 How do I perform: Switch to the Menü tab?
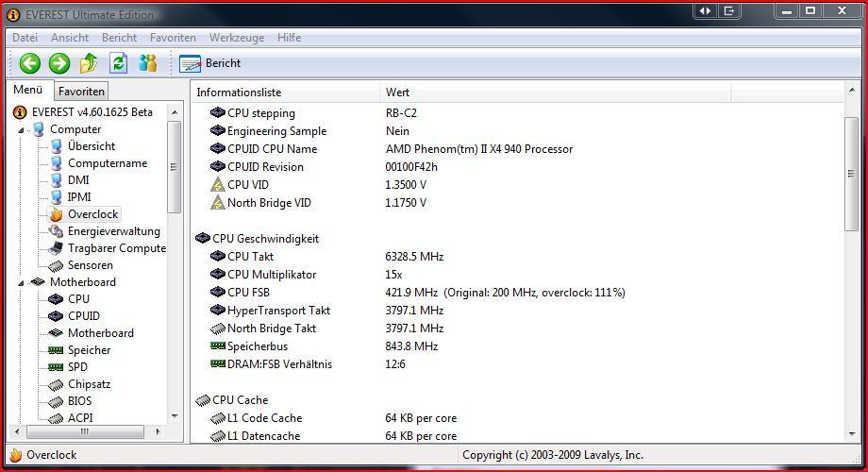[28, 90]
